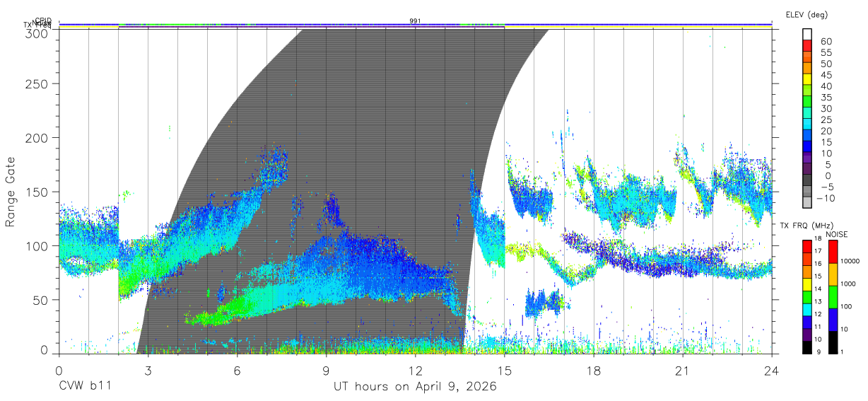868x401 pixels.
Task: Click the vertical gridline at hour 12
Action: [x=415, y=191]
